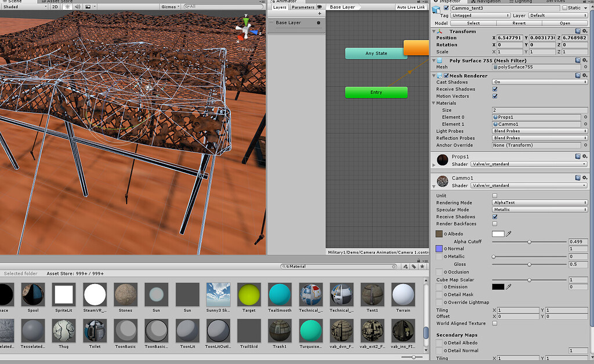The image size is (594, 364).
Task: Select the Tent1 material thumbnail
Action: pos(372,294)
